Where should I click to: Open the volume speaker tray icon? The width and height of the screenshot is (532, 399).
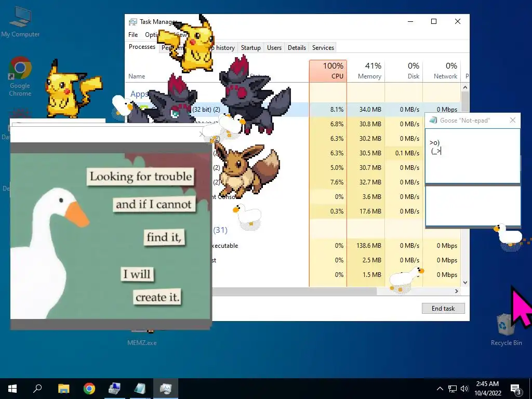click(x=464, y=389)
